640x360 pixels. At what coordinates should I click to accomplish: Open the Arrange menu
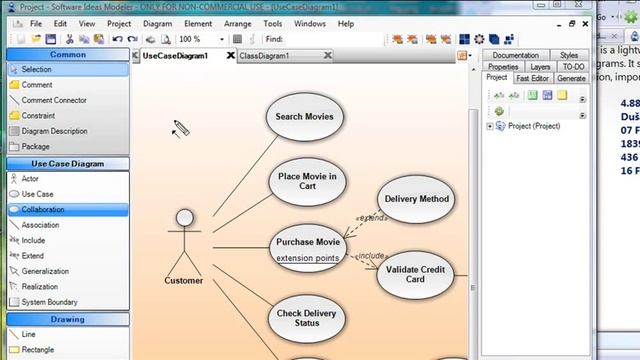238,24
